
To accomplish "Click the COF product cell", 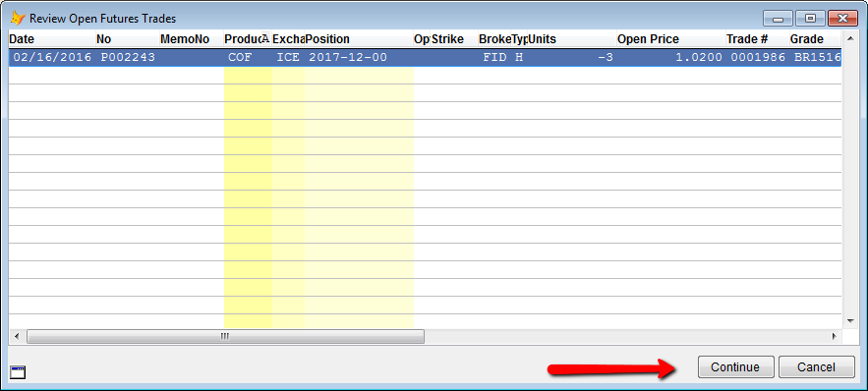I will [x=248, y=58].
